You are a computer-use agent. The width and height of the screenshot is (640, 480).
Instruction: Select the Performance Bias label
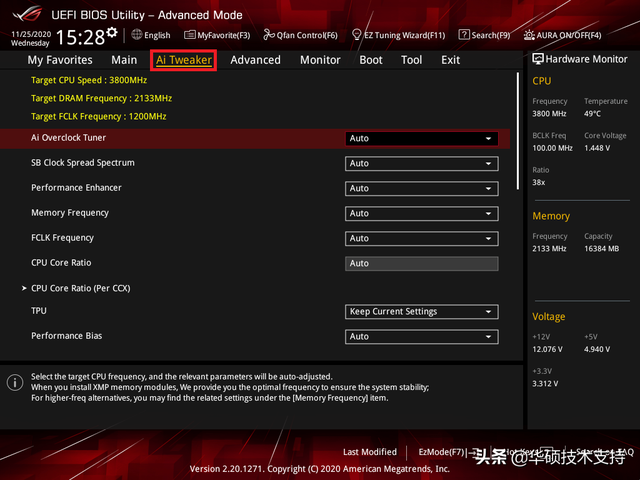67,336
